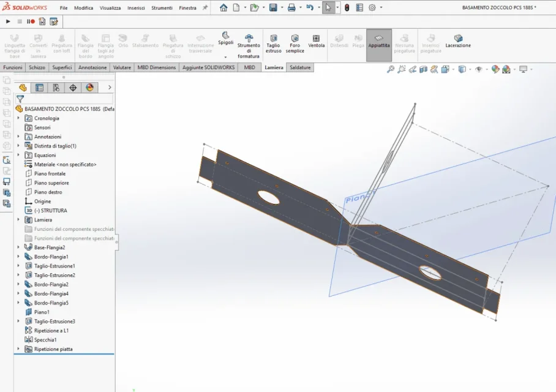556x392 pixels.
Task: Select Piano frontale in the tree
Action: tap(50, 173)
